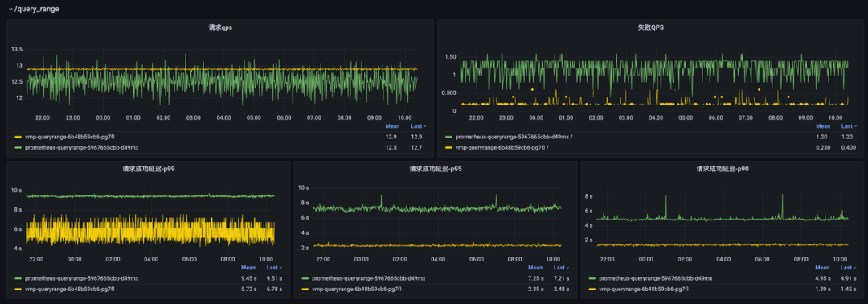Click the 05:00 time label in 失败QPS chart
This screenshot has width=868, height=304.
coord(686,117)
